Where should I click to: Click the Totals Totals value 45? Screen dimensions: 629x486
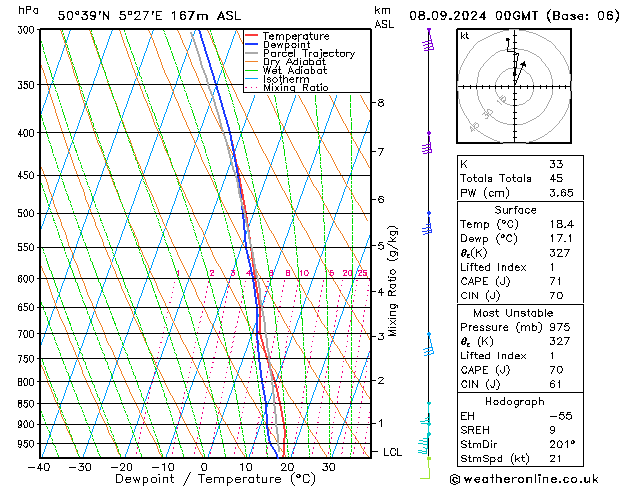[556, 178]
